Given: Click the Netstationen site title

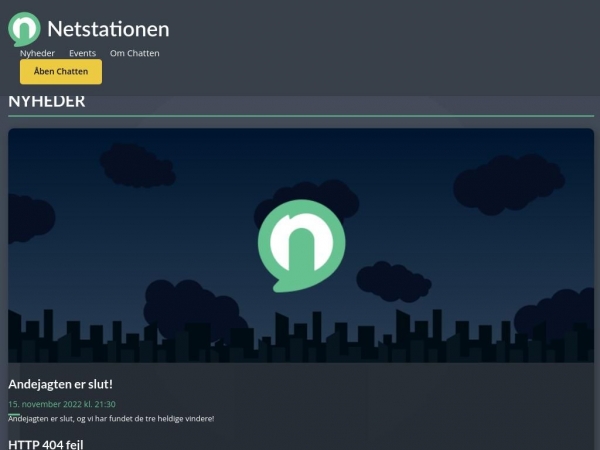Looking at the screenshot, I should [108, 29].
